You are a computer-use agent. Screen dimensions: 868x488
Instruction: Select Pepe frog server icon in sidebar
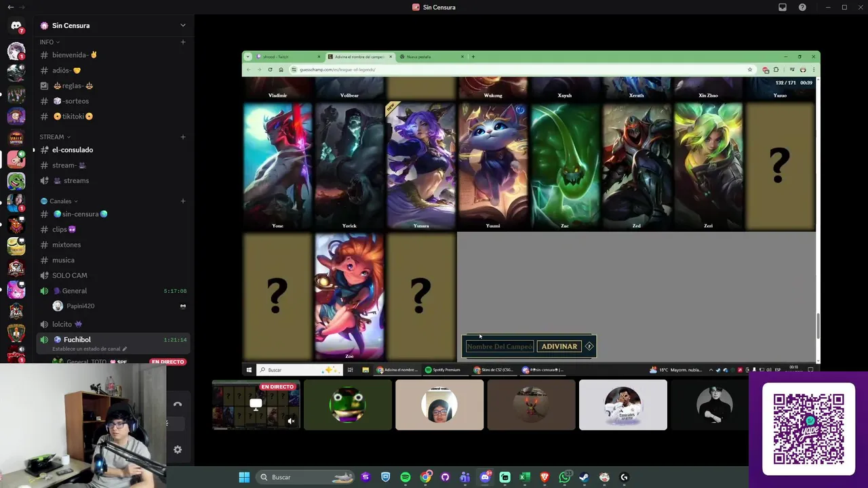pos(16,181)
